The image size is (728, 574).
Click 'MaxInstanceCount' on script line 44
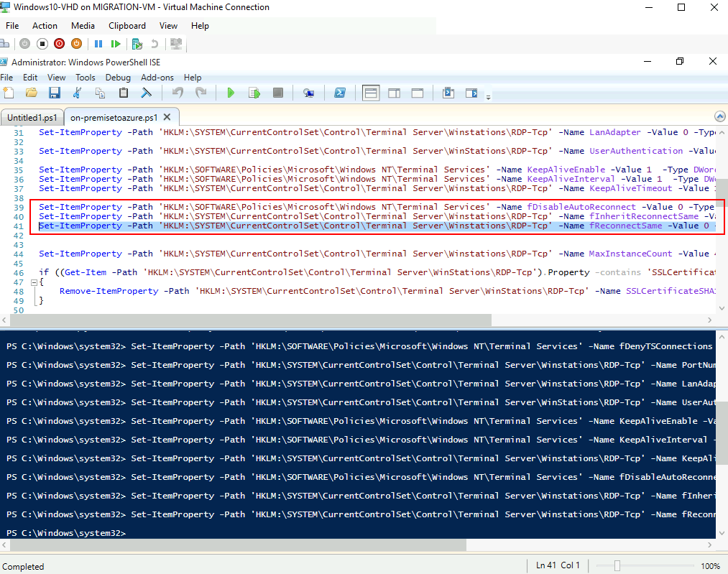[x=630, y=254]
